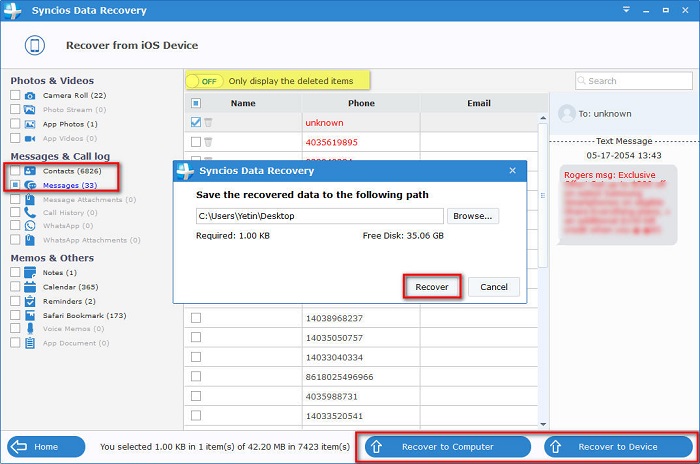Click the App Photos icon
700x464 pixels.
pos(30,124)
